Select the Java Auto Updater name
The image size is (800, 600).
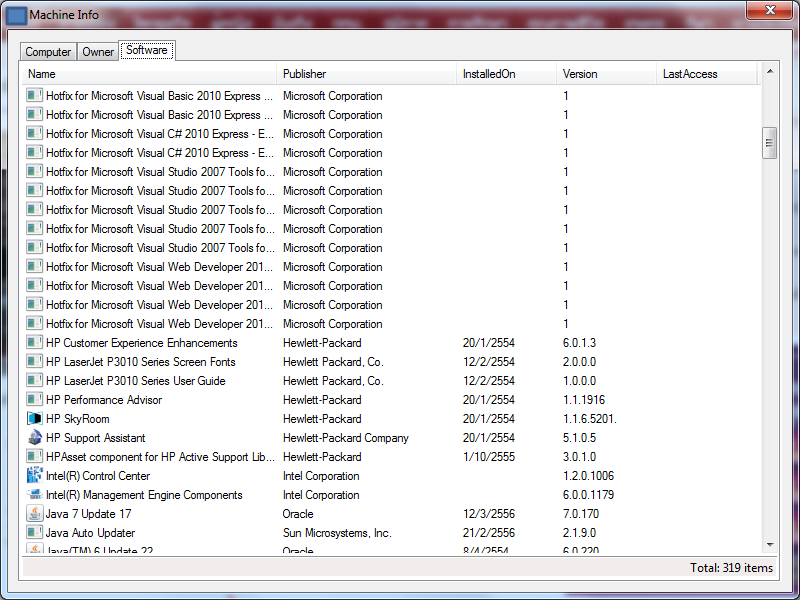pos(90,533)
